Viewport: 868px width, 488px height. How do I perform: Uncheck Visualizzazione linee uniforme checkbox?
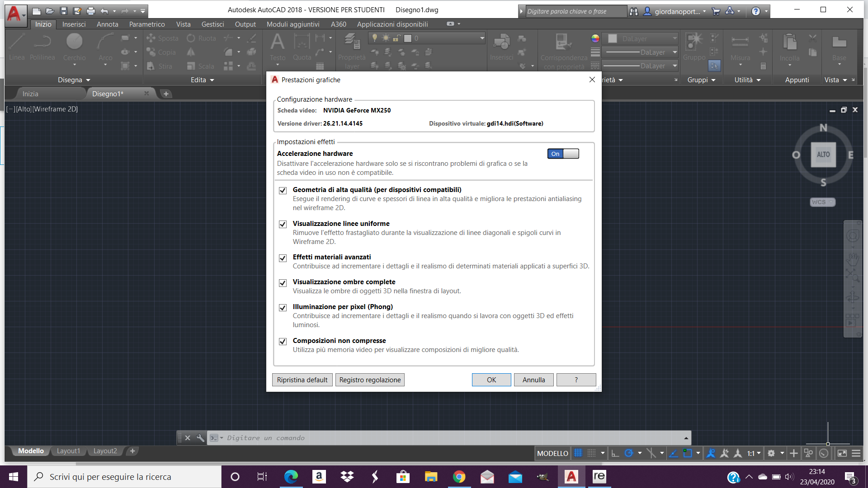pos(283,224)
